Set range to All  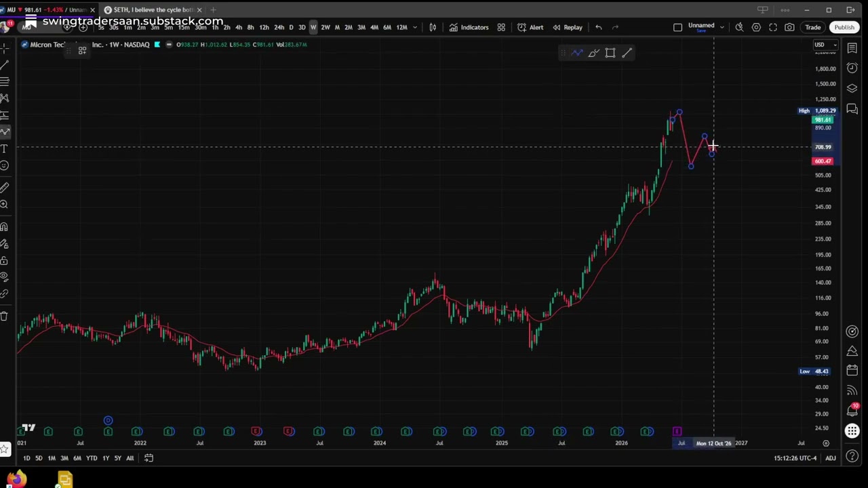(x=130, y=458)
